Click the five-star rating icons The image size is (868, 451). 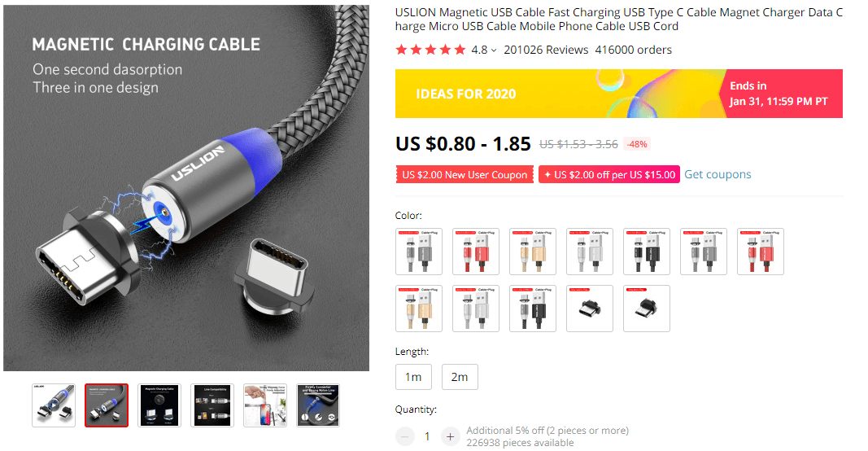click(x=430, y=50)
